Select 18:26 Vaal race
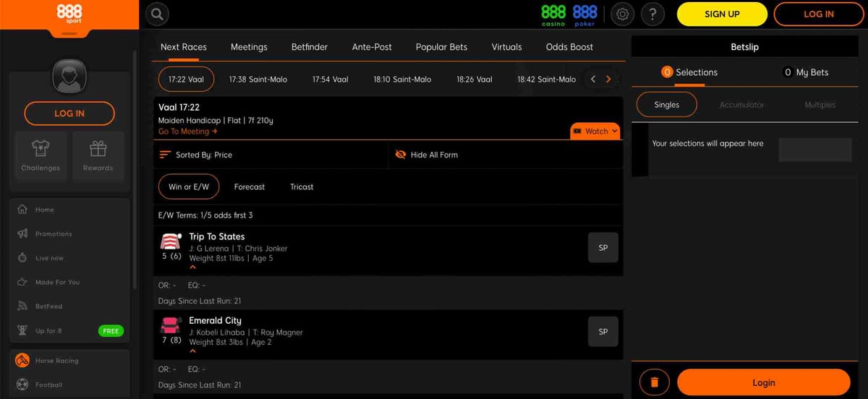 point(475,80)
